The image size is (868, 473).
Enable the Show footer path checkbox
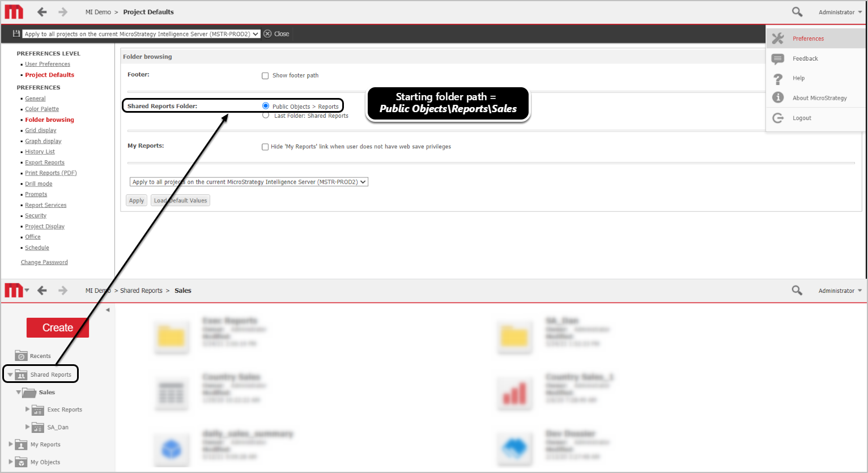click(x=265, y=76)
